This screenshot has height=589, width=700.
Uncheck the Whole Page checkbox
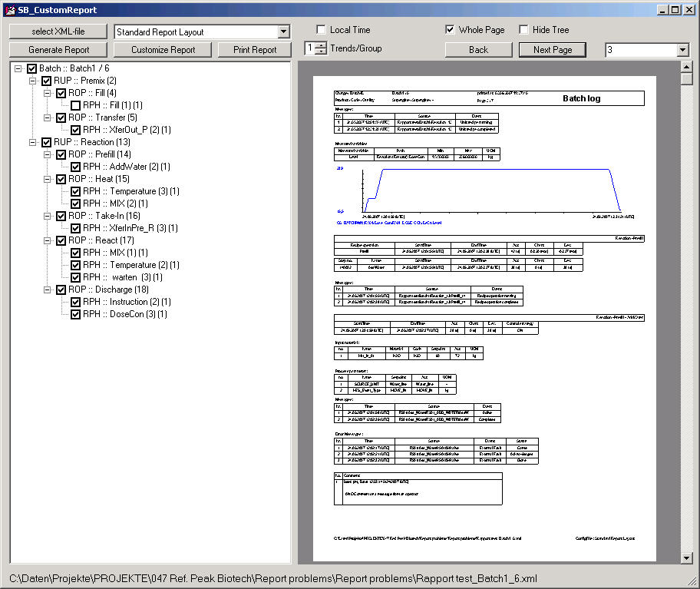450,30
